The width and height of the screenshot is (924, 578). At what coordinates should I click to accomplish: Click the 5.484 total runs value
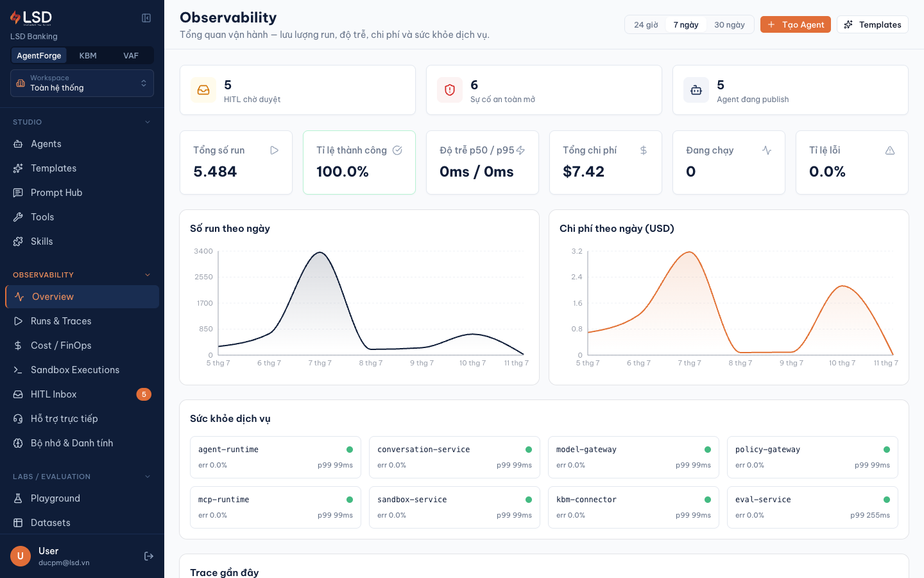[x=215, y=171]
